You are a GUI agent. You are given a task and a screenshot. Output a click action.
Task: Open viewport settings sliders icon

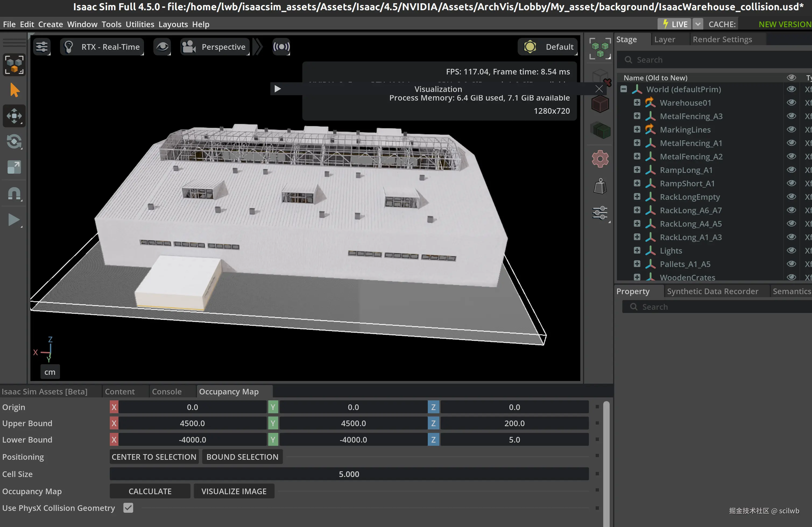pyautogui.click(x=42, y=47)
